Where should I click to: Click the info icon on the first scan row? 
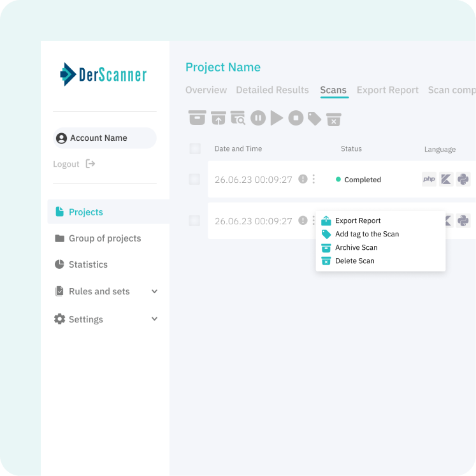coord(303,180)
